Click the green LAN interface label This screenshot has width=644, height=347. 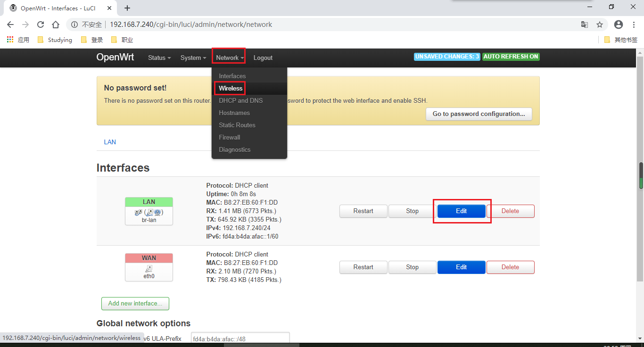[x=149, y=202]
